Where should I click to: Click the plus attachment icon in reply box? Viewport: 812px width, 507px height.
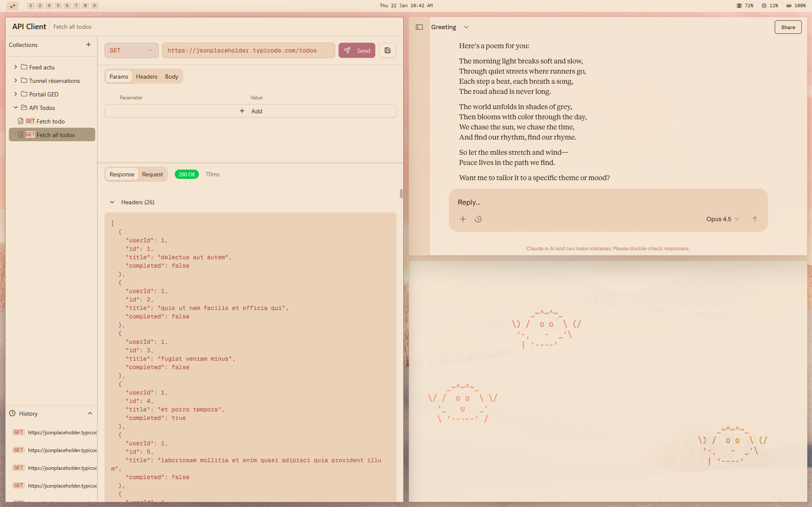[463, 219]
